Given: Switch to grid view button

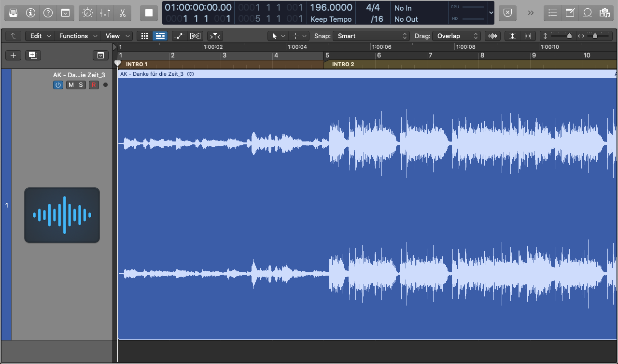Looking at the screenshot, I should click(x=144, y=36).
